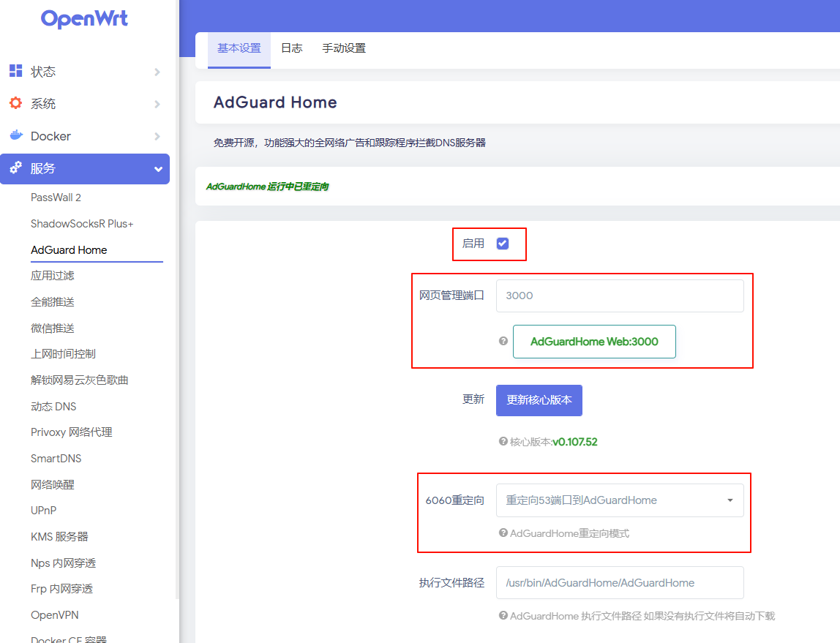Viewport: 840px width, 643px height.
Task: Click the help icon beside 执行文件路径
Action: (503, 616)
